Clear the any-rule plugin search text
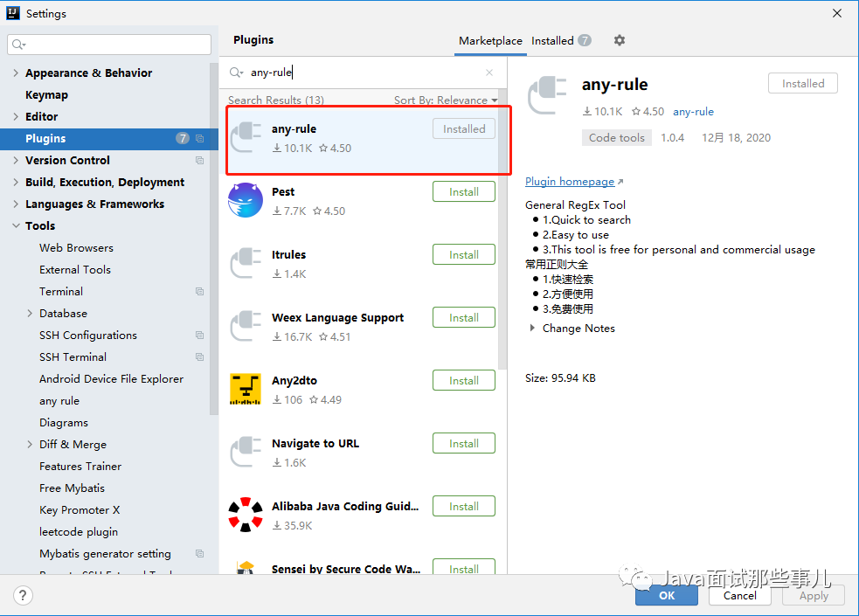Image resolution: width=859 pixels, height=616 pixels. [x=489, y=73]
